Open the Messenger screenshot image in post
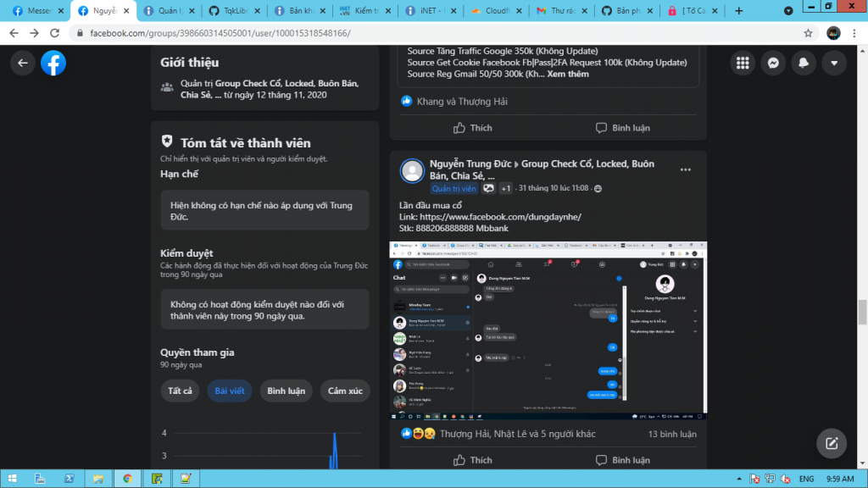 click(548, 330)
